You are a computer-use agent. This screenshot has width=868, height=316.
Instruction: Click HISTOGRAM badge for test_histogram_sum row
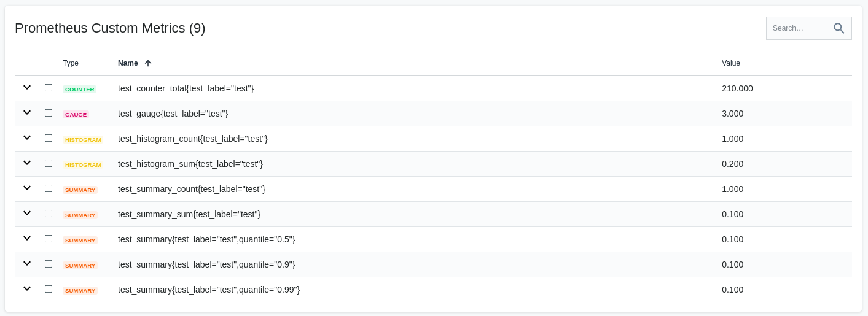coord(82,165)
